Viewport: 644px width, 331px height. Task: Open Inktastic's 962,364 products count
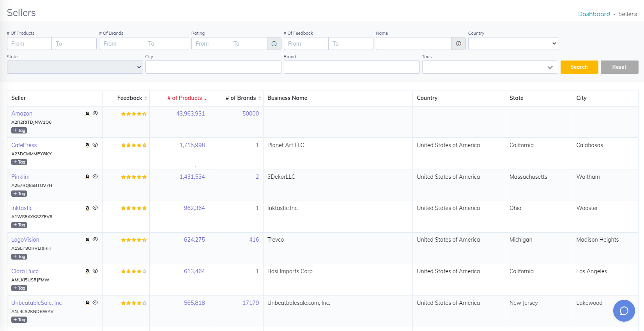[x=195, y=208]
